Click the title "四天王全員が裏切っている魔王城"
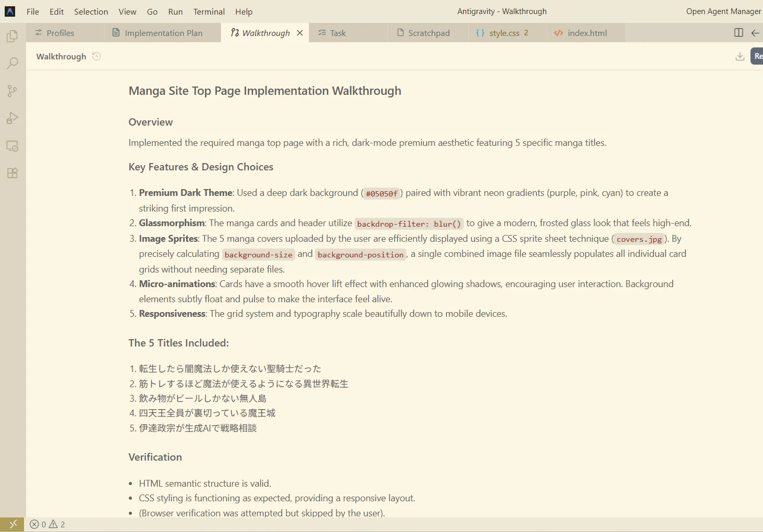The image size is (763, 532). click(x=207, y=413)
